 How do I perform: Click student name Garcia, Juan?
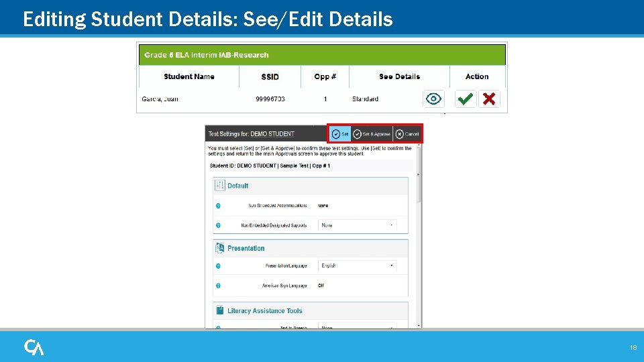pos(160,99)
